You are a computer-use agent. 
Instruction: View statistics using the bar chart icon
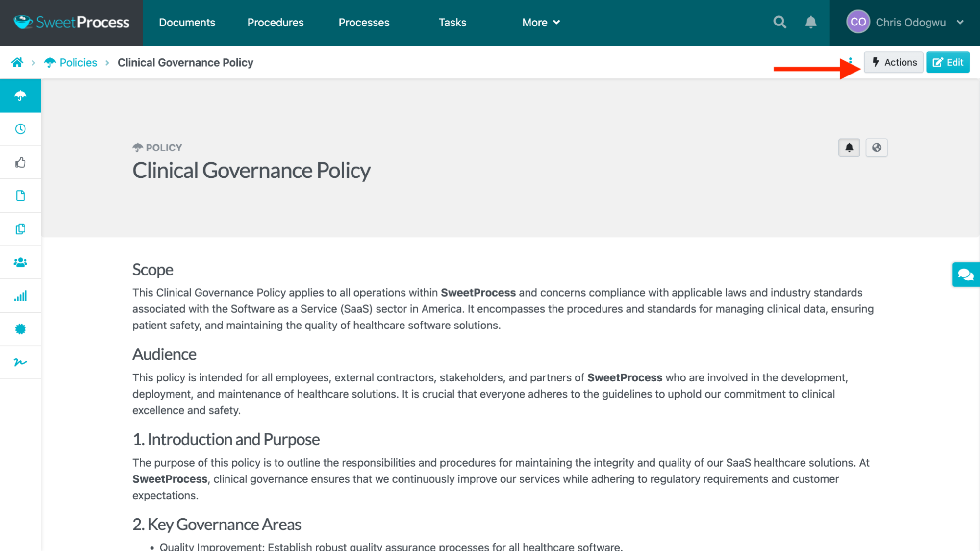click(x=20, y=296)
